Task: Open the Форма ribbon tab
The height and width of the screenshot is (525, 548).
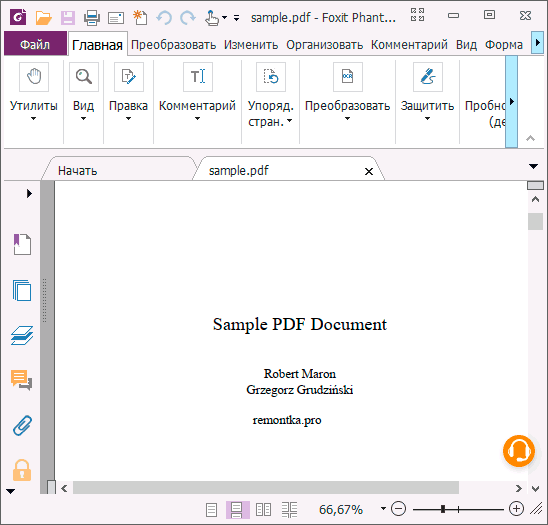Action: pyautogui.click(x=504, y=45)
